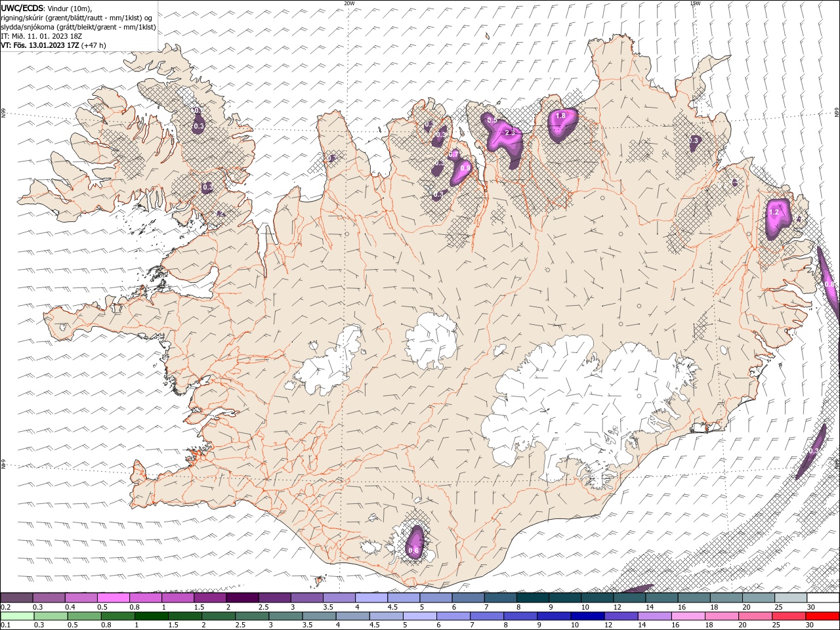Click the 0.9 snowfall value on the map

(465, 168)
